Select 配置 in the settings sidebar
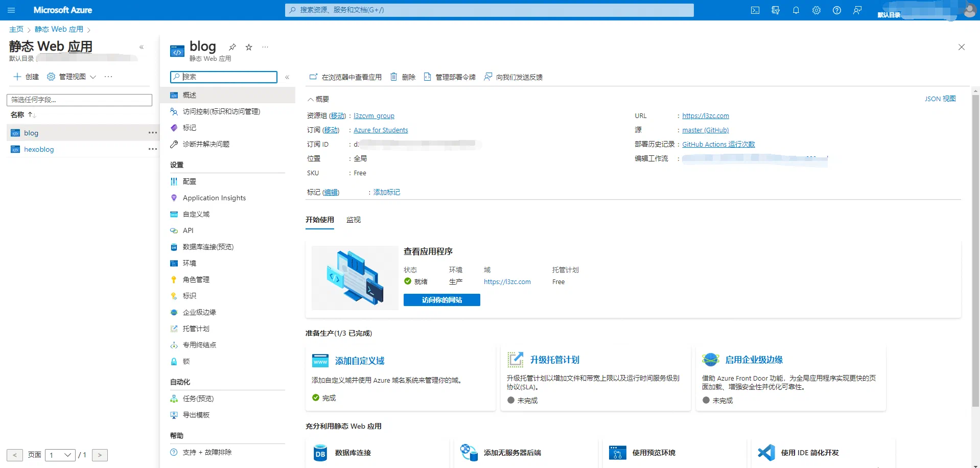The height and width of the screenshot is (468, 980). point(190,181)
